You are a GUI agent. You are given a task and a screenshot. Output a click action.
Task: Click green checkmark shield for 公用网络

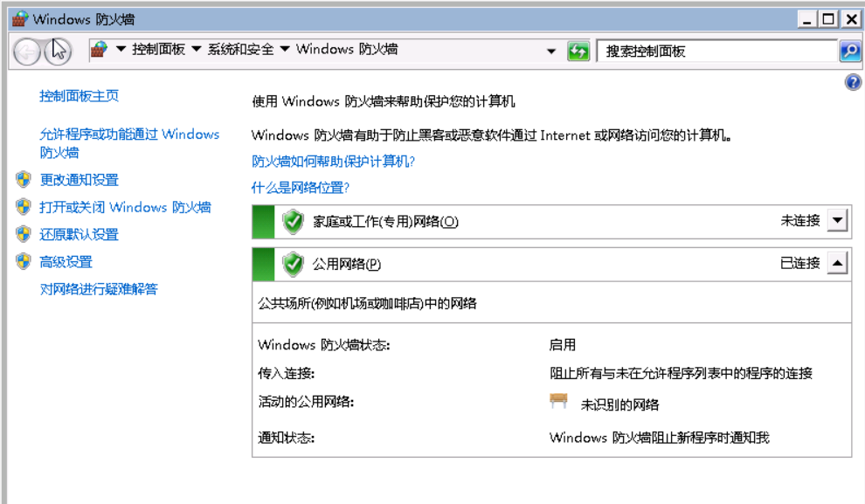point(293,264)
